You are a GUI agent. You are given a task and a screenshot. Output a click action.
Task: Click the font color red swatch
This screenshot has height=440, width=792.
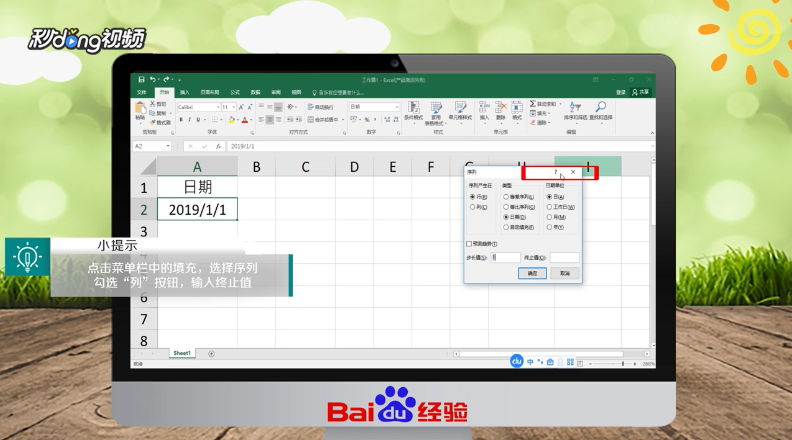(x=245, y=120)
